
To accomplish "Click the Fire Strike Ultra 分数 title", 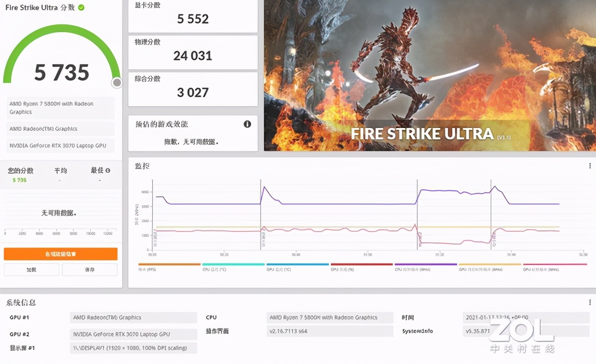I will tap(40, 8).
